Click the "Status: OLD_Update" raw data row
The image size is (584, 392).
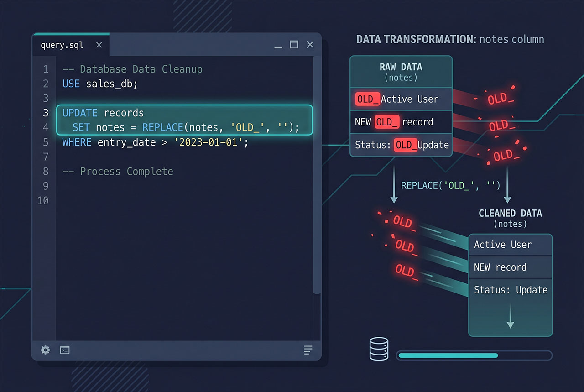click(401, 145)
